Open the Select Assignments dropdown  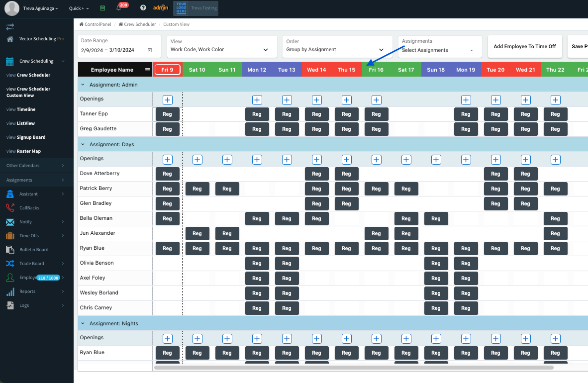[440, 47]
